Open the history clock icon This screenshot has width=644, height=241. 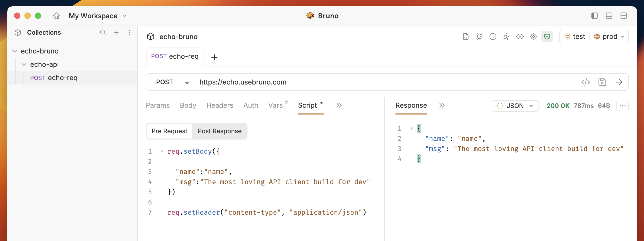point(493,37)
